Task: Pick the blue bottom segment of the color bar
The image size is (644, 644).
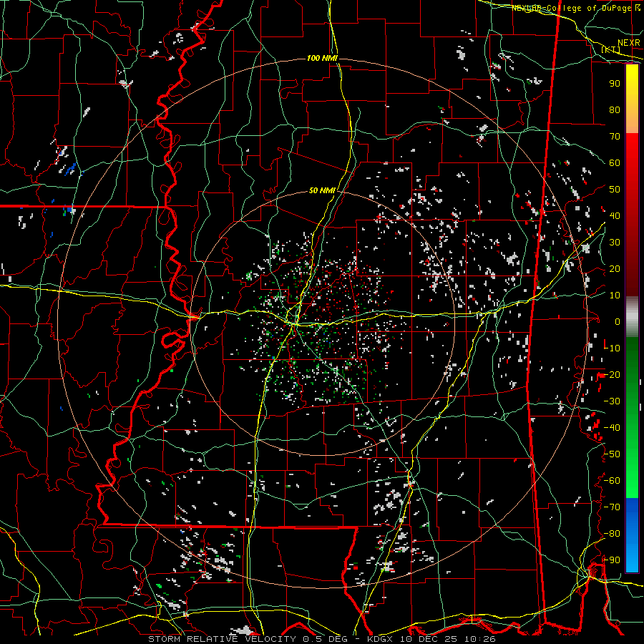Action: click(x=632, y=535)
